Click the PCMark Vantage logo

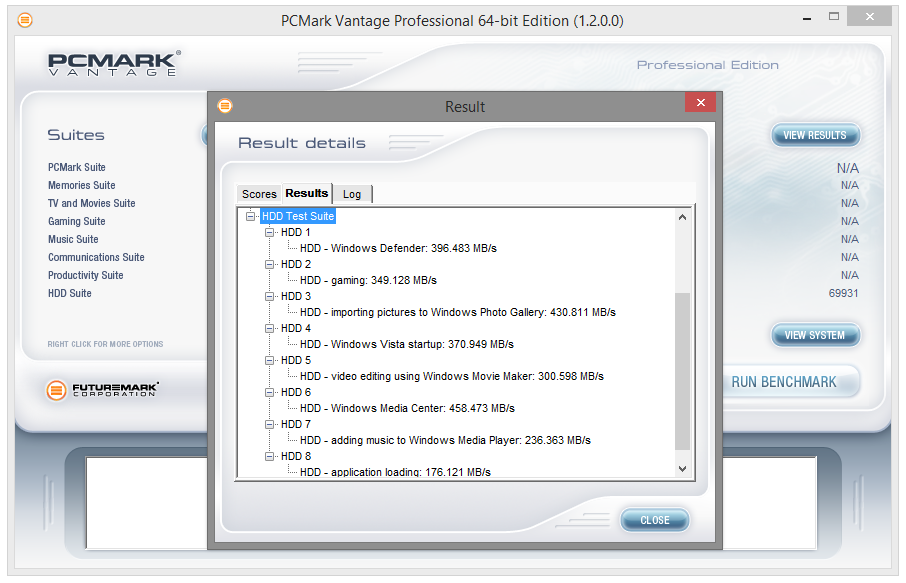(114, 64)
